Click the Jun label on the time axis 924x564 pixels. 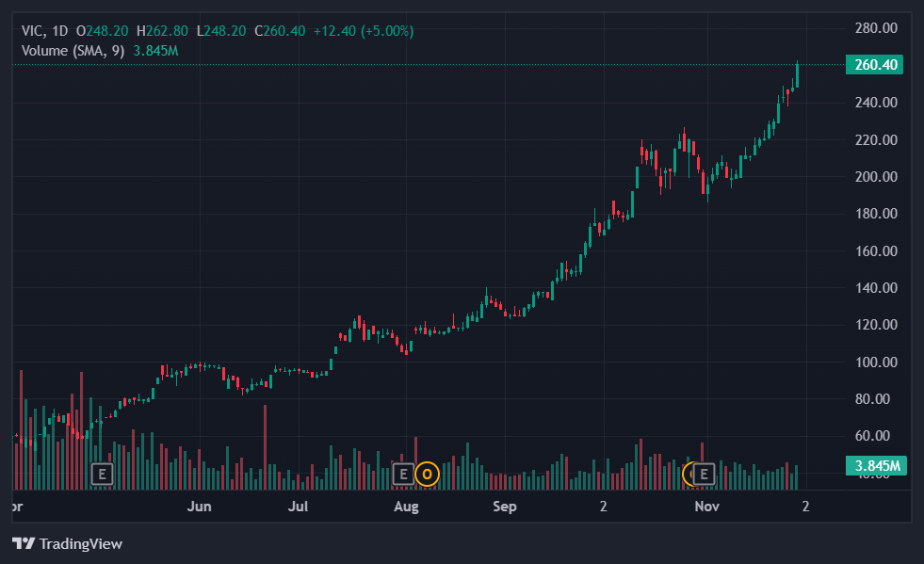point(199,507)
